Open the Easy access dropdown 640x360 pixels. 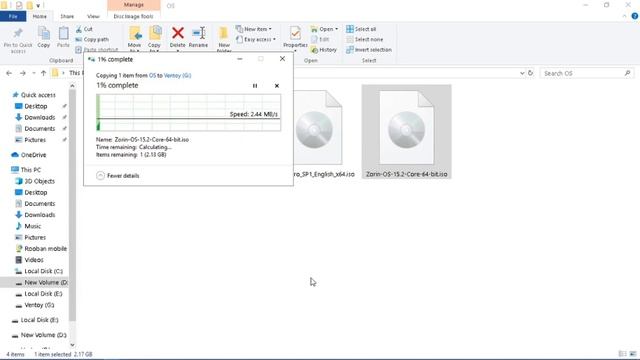pos(256,40)
